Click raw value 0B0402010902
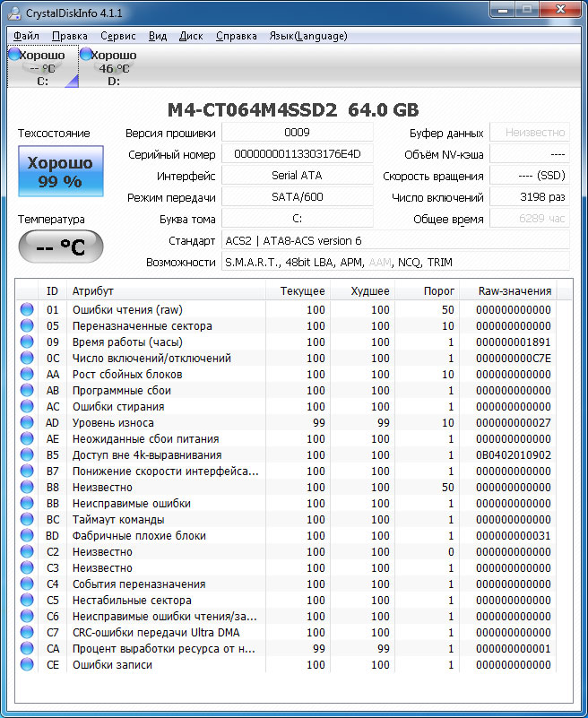 pos(513,454)
